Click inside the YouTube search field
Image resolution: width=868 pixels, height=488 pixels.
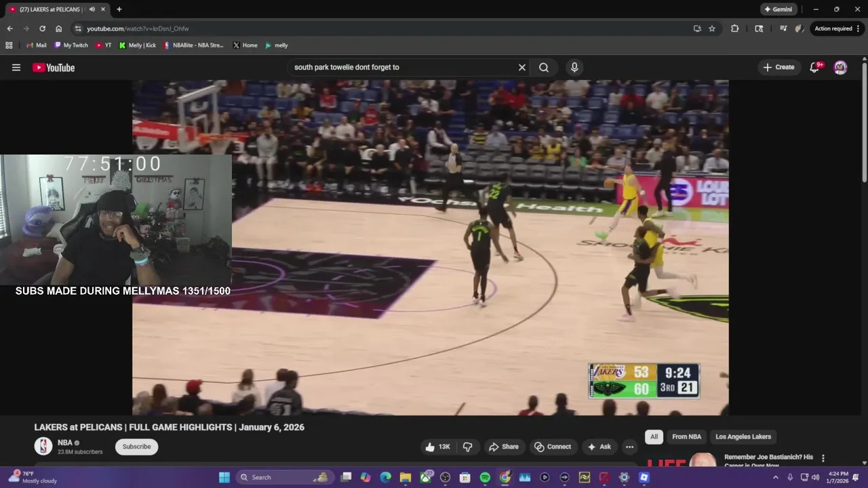click(403, 67)
